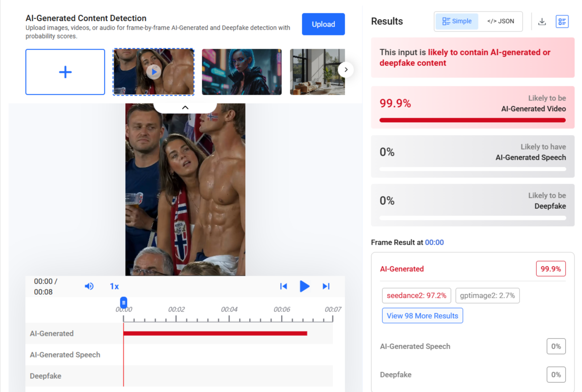Click the blue timeline playhead handle
The width and height of the screenshot is (582, 392).
(123, 303)
